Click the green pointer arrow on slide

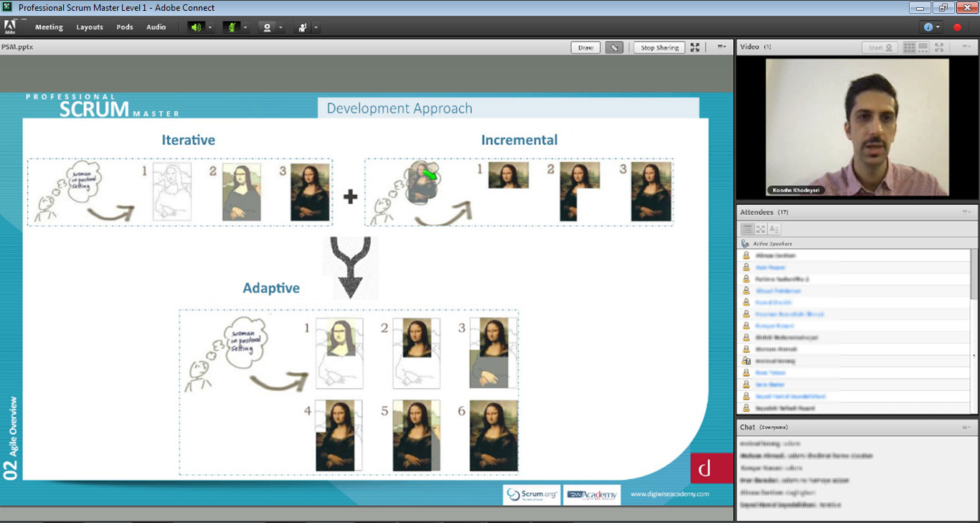coord(430,174)
